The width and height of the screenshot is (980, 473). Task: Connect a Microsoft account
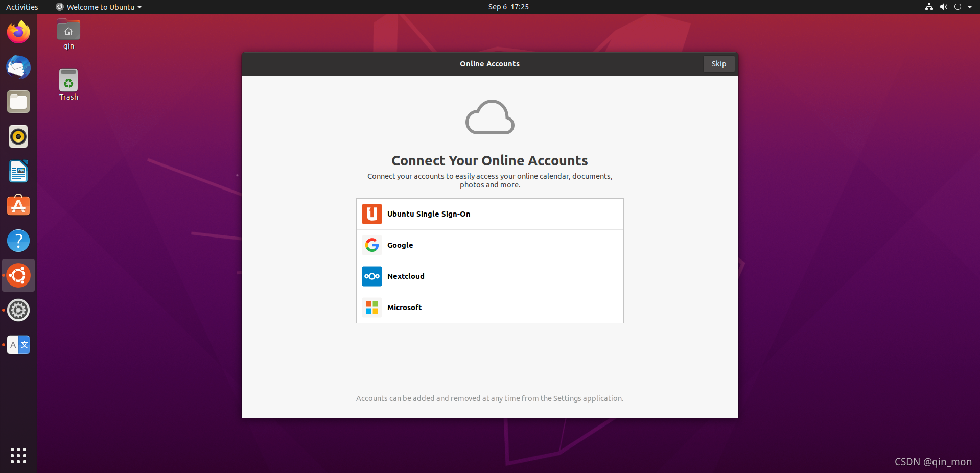click(489, 308)
